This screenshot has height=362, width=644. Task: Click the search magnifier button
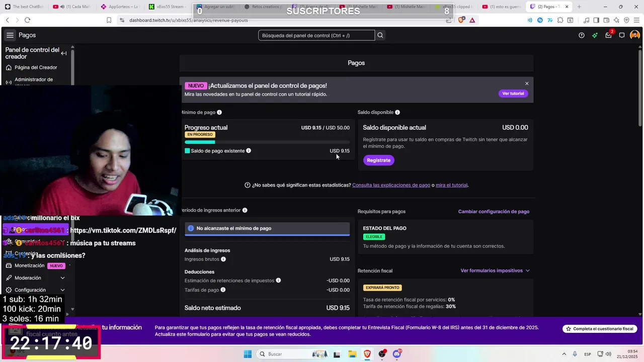[x=380, y=35]
